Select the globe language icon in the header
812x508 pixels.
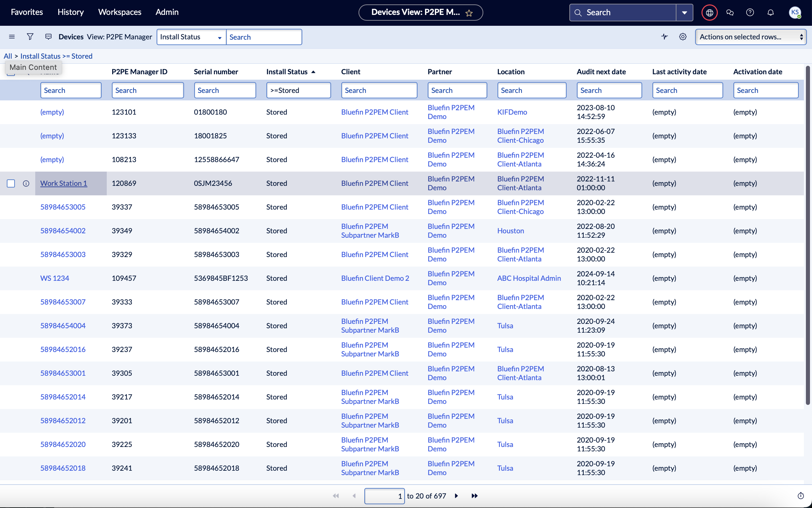[709, 13]
